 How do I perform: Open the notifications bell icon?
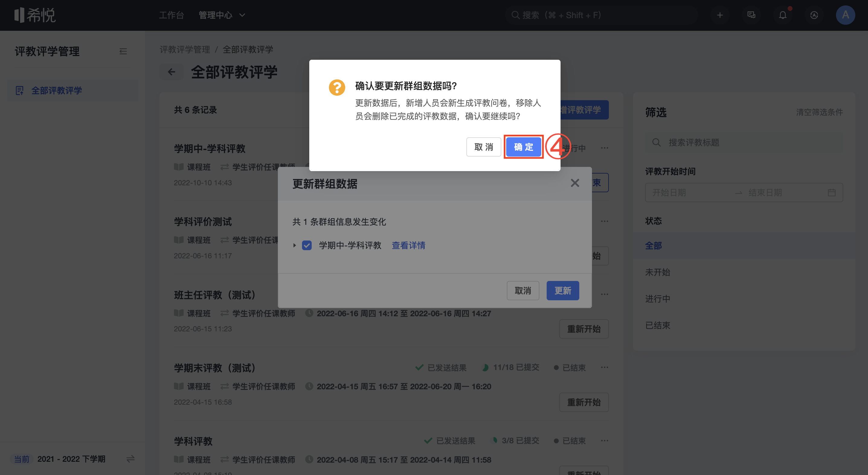click(x=783, y=15)
